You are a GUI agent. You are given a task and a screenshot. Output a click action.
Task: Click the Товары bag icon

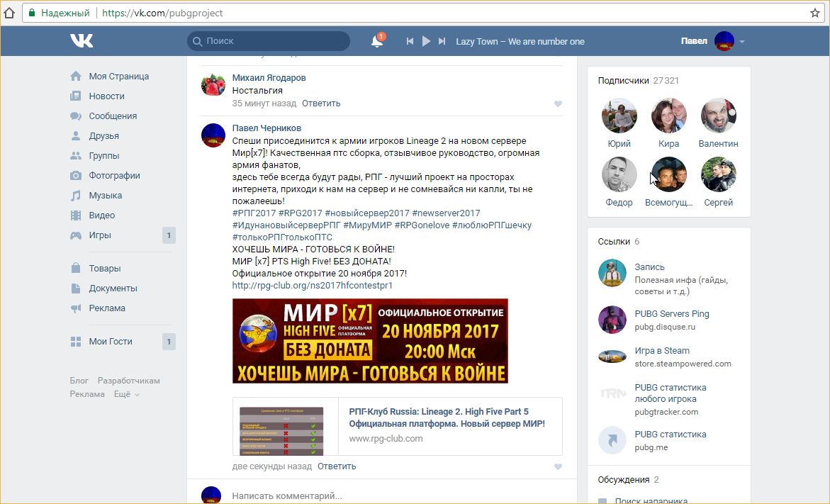coord(76,268)
